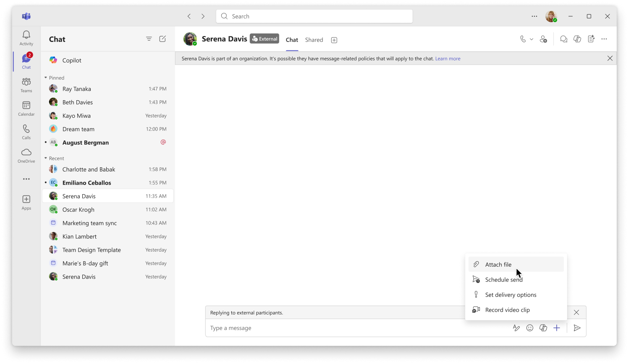Open Copilot from the chat header
Image resolution: width=629 pixels, height=364 pixels.
point(577,39)
